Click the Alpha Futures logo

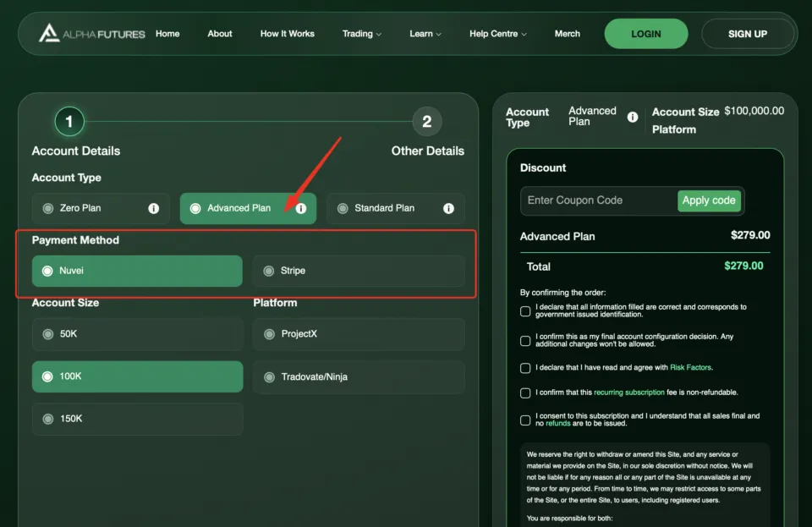tap(91, 34)
